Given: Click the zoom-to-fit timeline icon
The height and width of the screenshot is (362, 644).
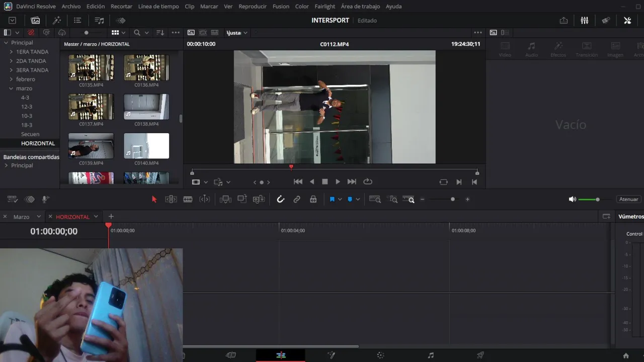Looking at the screenshot, I should coord(375,200).
